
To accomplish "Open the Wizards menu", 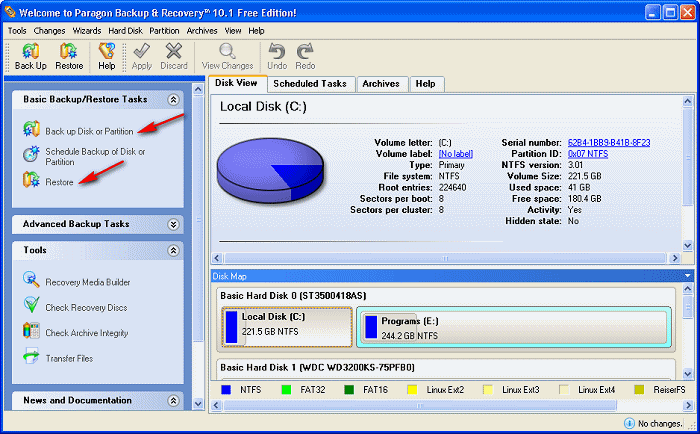I will (87, 31).
